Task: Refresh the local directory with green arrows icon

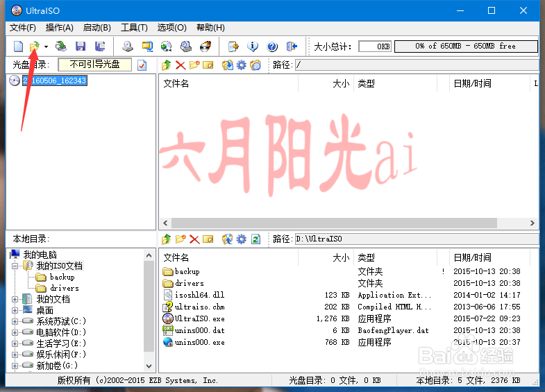Action: pyautogui.click(x=255, y=239)
